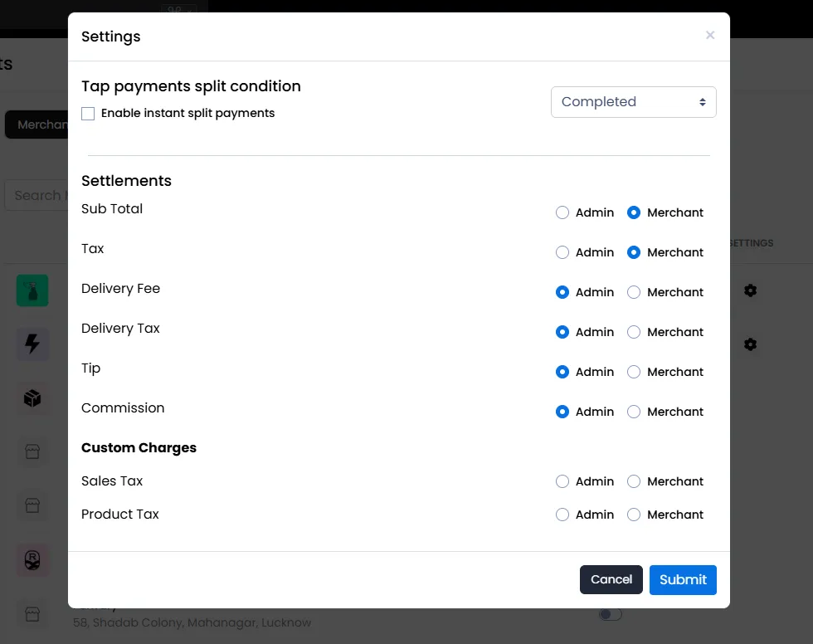Set Sales Tax to Merchant
The image size is (813, 644).
[x=634, y=481]
